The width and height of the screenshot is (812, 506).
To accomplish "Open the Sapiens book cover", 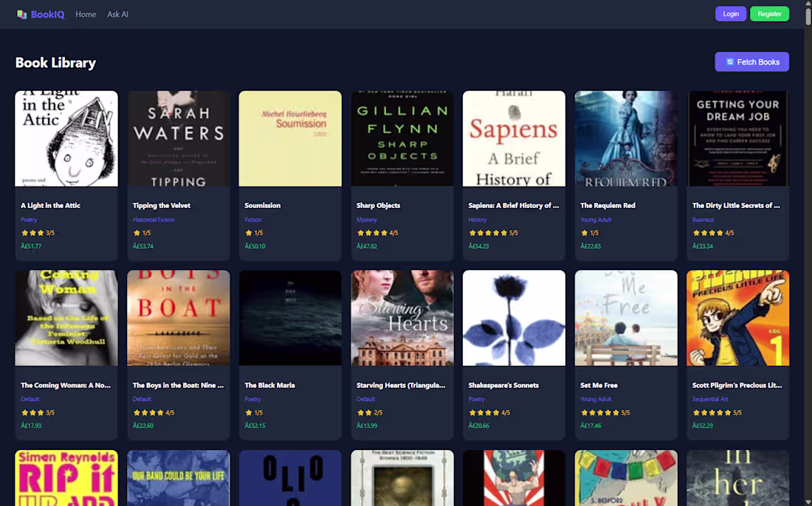I will click(x=515, y=139).
